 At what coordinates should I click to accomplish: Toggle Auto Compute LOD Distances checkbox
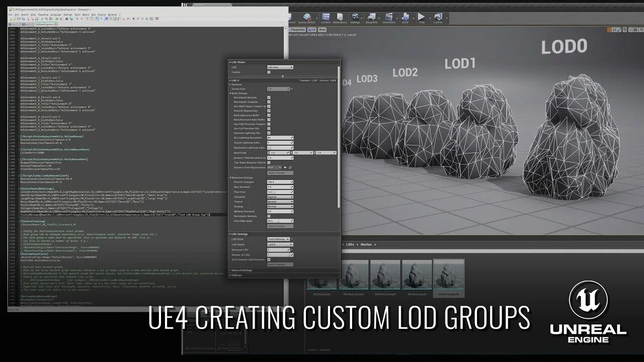point(269,259)
